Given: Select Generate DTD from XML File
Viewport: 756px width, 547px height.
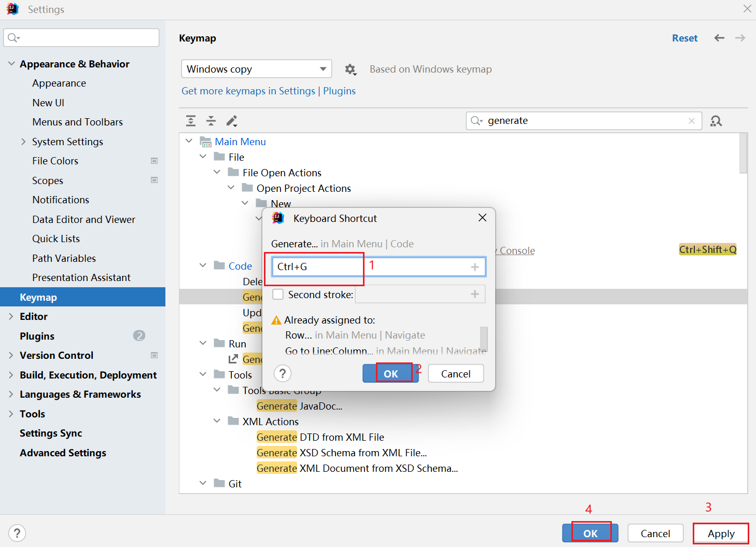Looking at the screenshot, I should 320,437.
